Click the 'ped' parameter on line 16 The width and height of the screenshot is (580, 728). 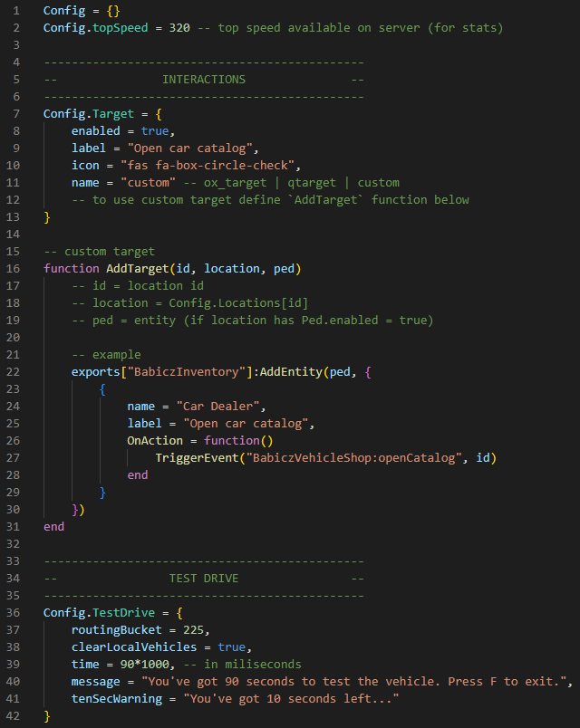(x=284, y=268)
